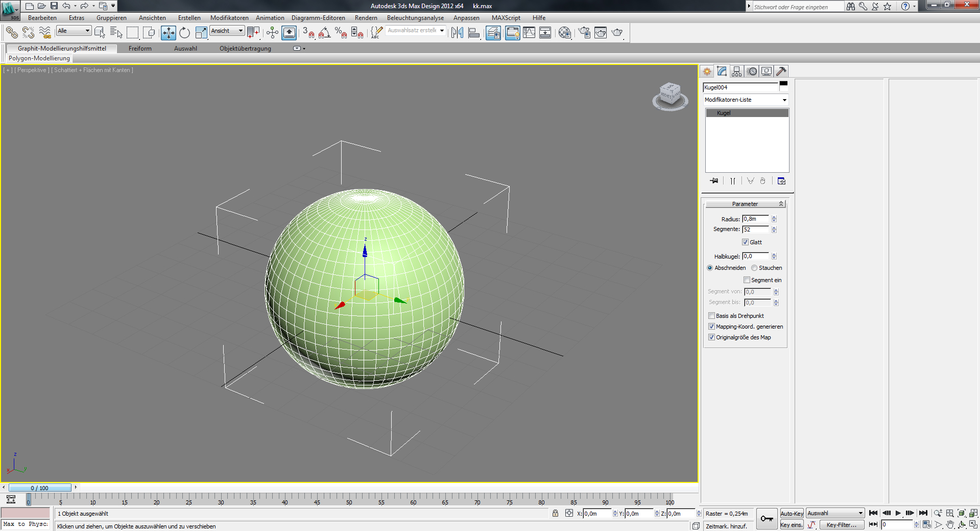Click the Perspektive viewport label
The height and width of the screenshot is (531, 980).
[32, 70]
